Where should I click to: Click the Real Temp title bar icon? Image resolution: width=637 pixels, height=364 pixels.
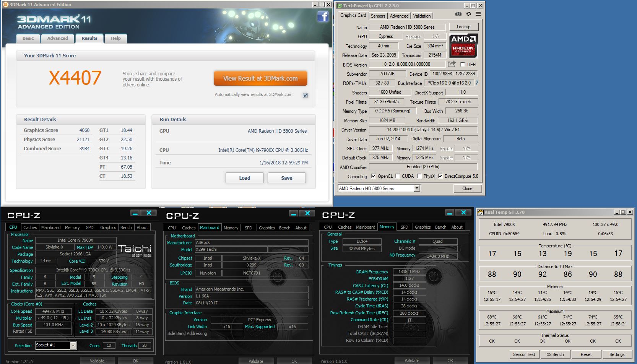coord(481,212)
